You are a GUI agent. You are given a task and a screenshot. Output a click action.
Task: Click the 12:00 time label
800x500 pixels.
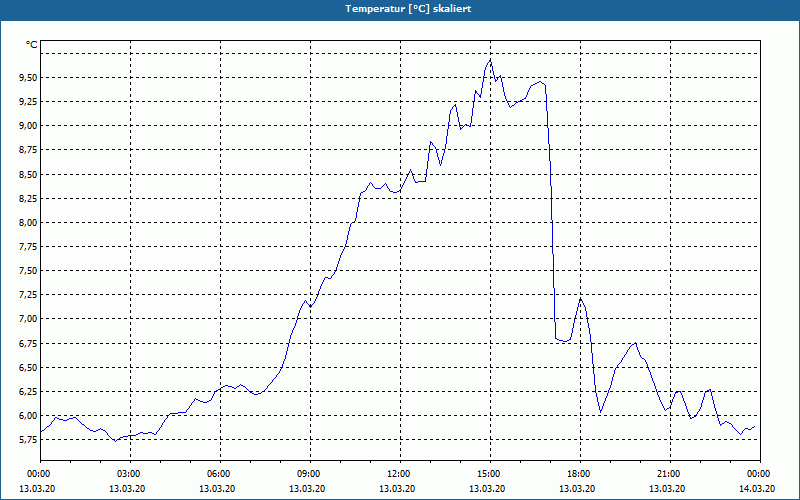(398, 474)
